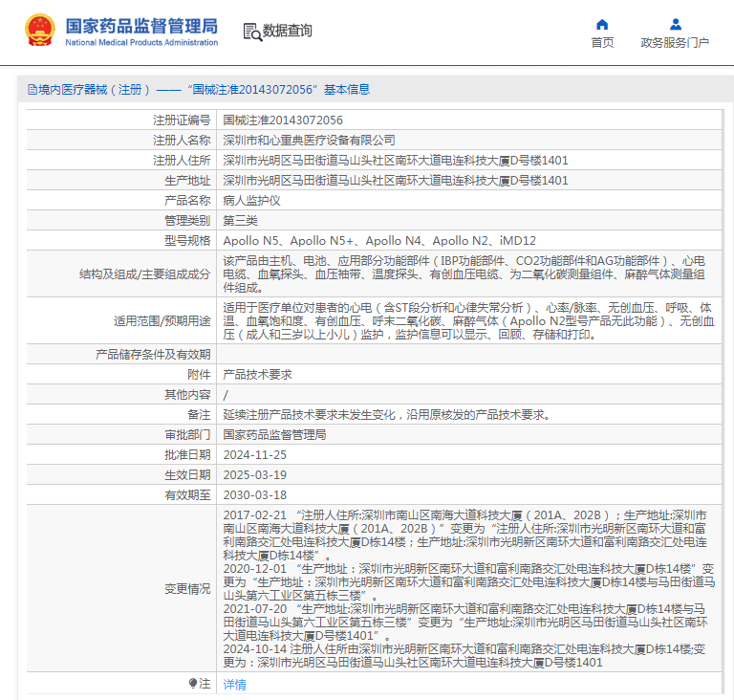
Task: Click 深圳市和心重典医疗设备有限公司 cell
Action: [309, 141]
